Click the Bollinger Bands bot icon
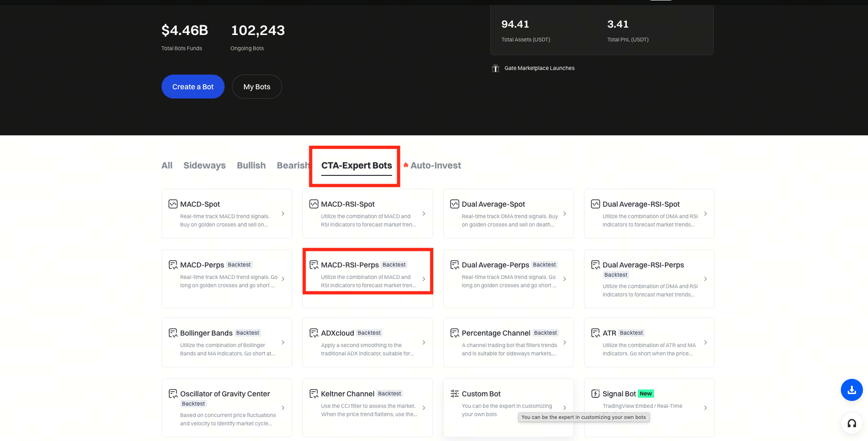 coord(173,333)
